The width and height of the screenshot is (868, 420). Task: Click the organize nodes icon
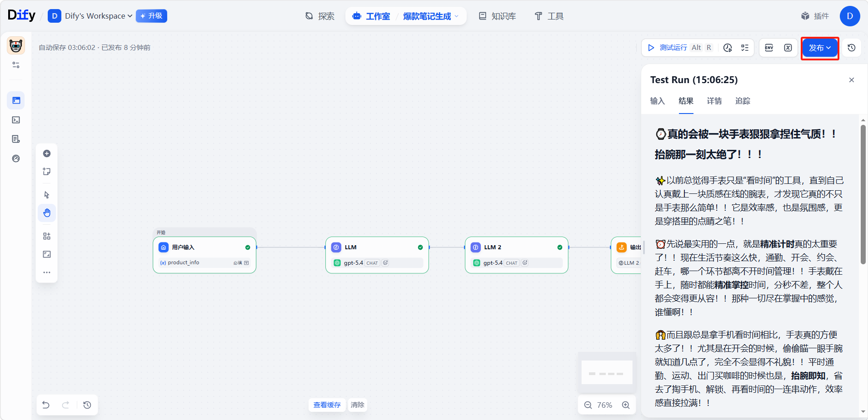[47, 236]
